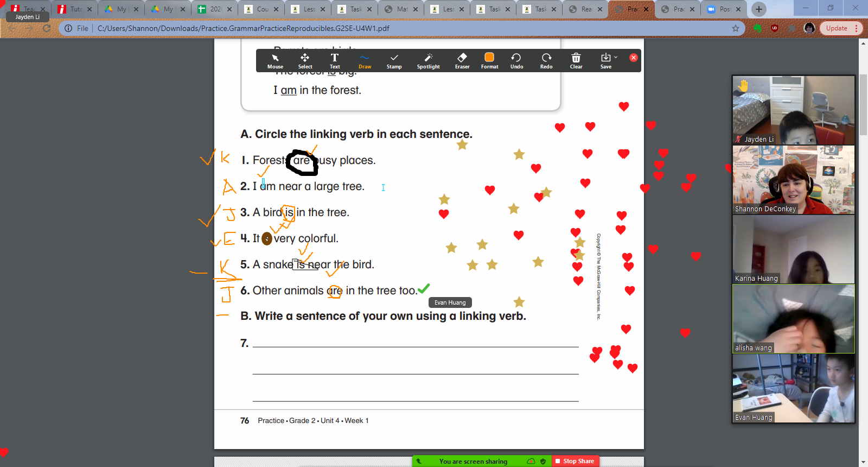Click the heading 'A. Circle the linking verb'
Image resolution: width=868 pixels, height=467 pixels.
(356, 134)
